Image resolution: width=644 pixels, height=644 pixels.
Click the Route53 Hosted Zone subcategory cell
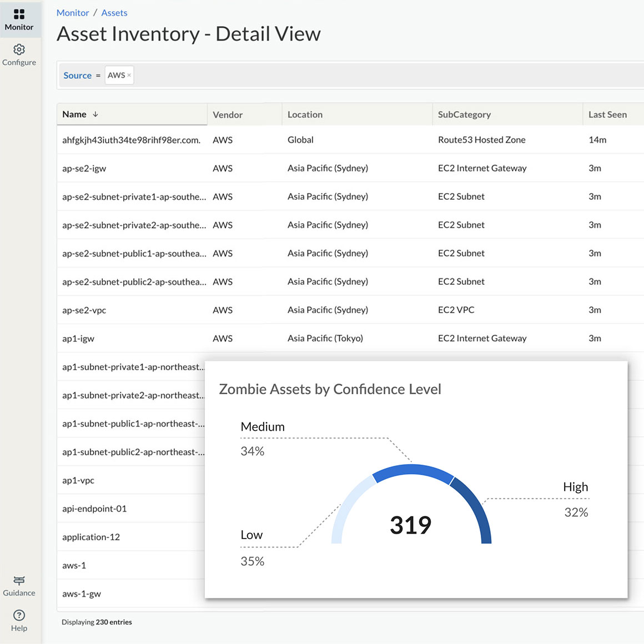pyautogui.click(x=481, y=140)
